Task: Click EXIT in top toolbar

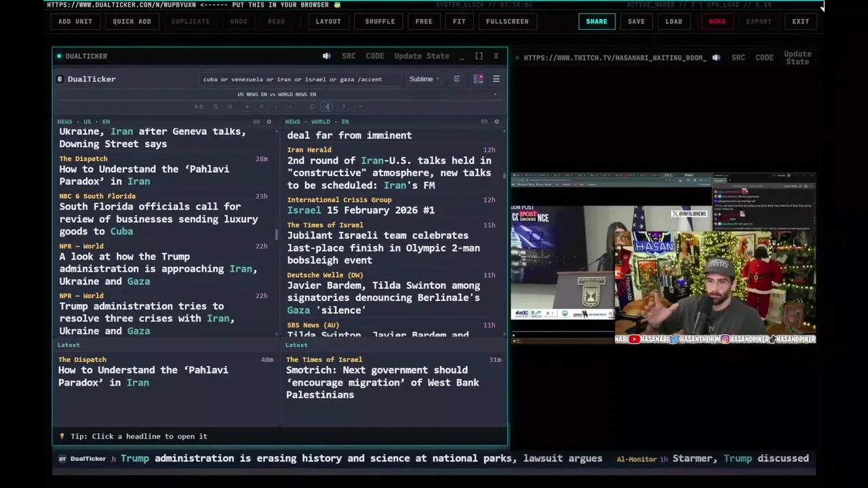Action: [801, 22]
